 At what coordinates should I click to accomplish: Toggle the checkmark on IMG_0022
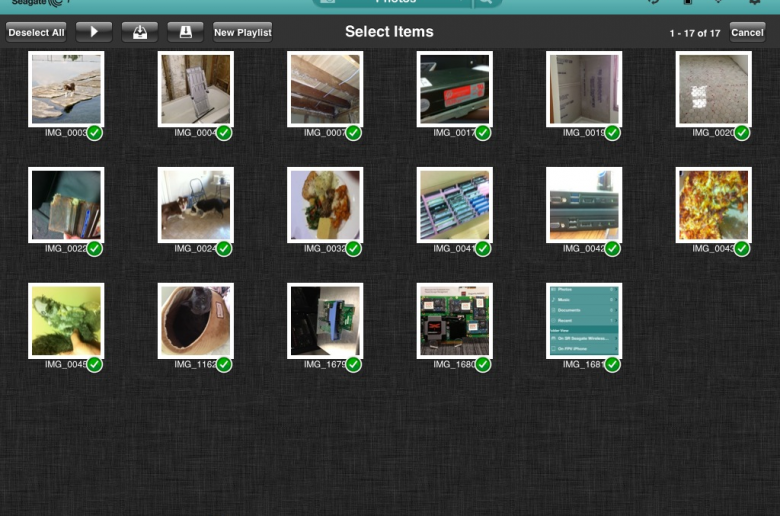point(95,249)
